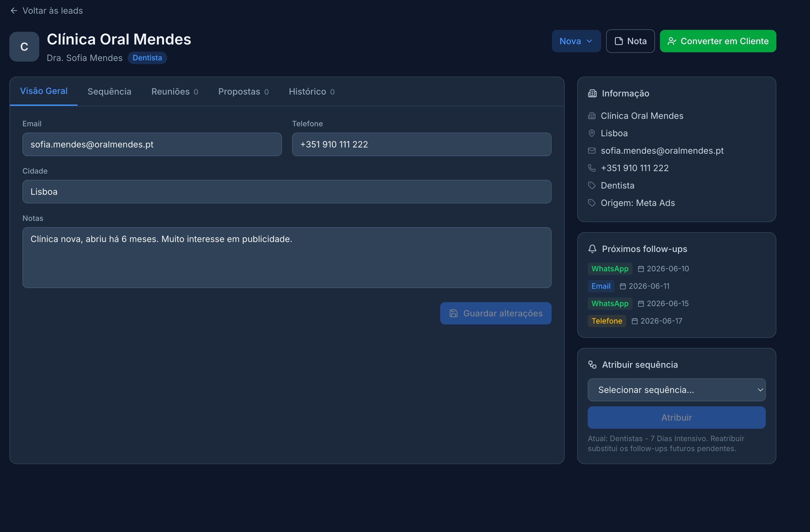
Task: Open the Reuniões tab
Action: 175,91
